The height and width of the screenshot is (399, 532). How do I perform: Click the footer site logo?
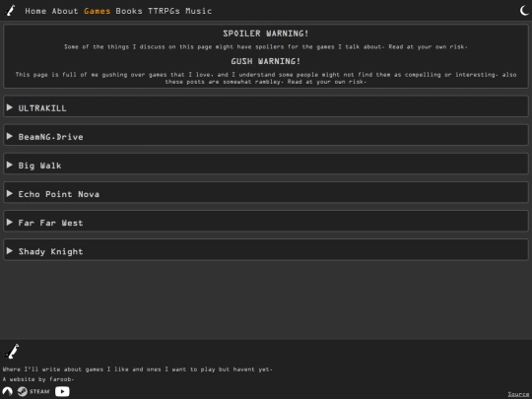(x=11, y=352)
